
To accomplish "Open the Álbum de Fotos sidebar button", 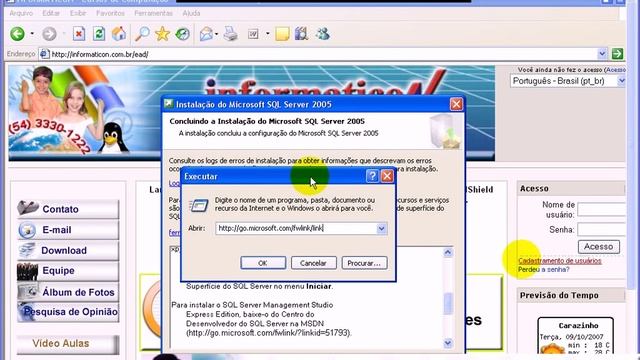I will click(x=68, y=292).
